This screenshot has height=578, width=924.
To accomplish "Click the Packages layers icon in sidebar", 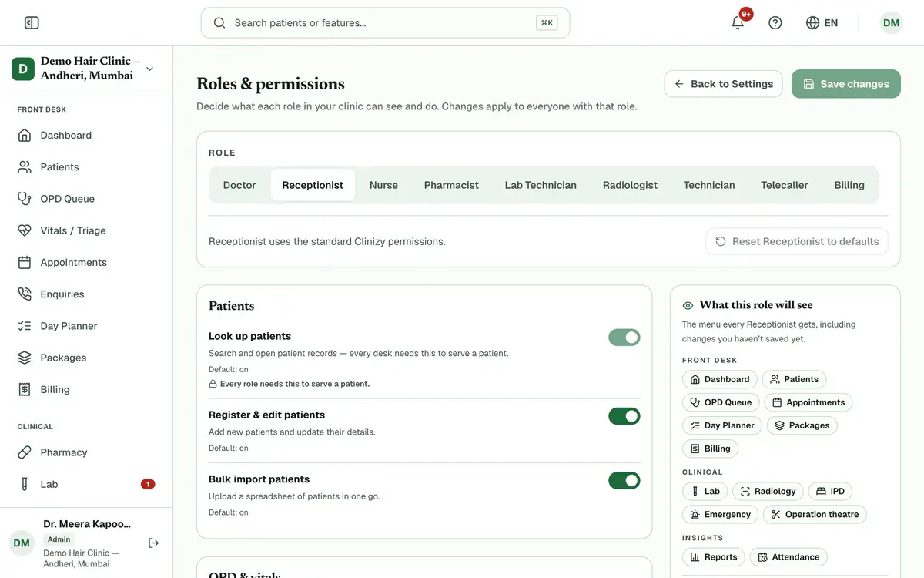I will point(25,358).
